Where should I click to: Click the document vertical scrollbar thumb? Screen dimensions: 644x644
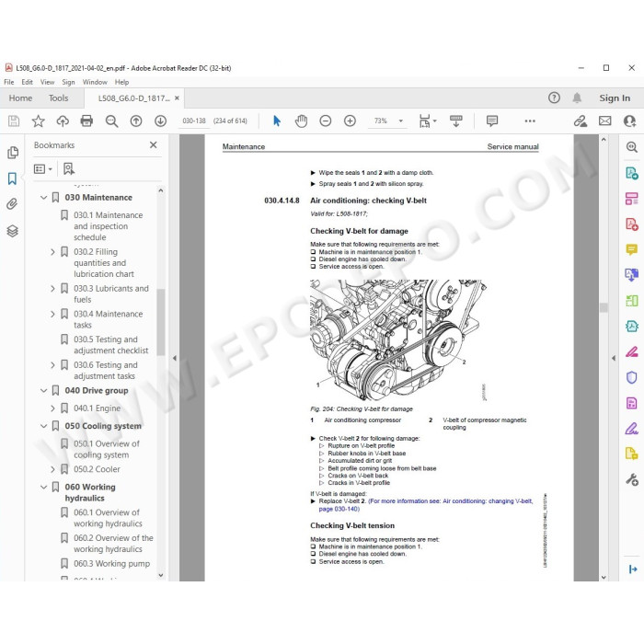(604, 307)
